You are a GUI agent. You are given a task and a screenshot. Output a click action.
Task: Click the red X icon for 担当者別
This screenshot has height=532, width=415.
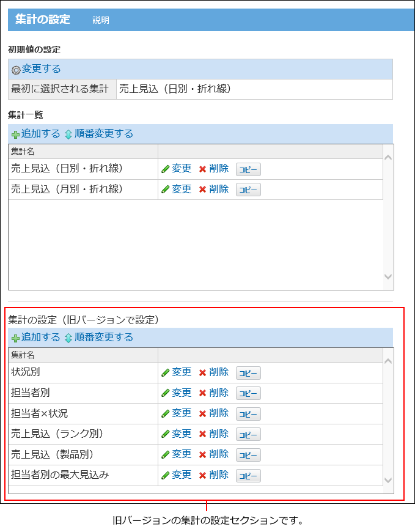pyautogui.click(x=203, y=393)
